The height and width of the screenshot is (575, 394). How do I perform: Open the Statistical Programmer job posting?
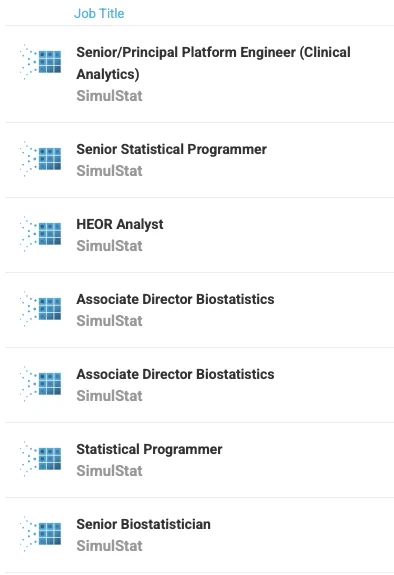point(149,449)
